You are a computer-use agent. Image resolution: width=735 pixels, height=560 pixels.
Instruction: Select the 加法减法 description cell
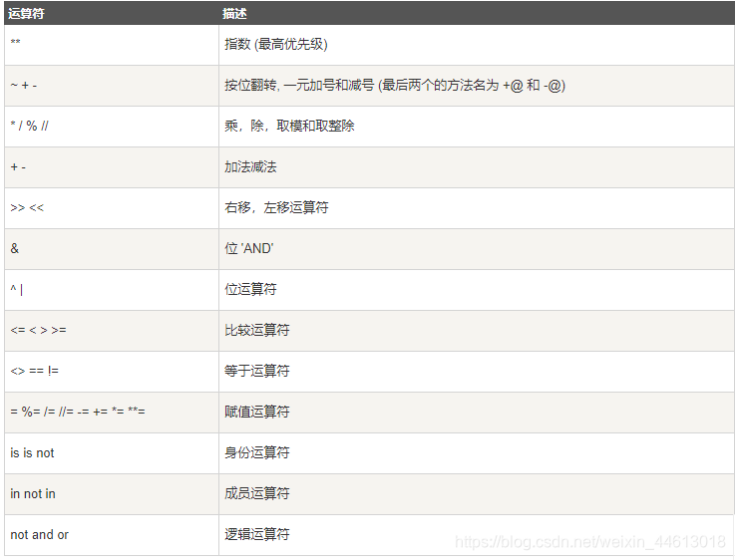tap(477, 167)
